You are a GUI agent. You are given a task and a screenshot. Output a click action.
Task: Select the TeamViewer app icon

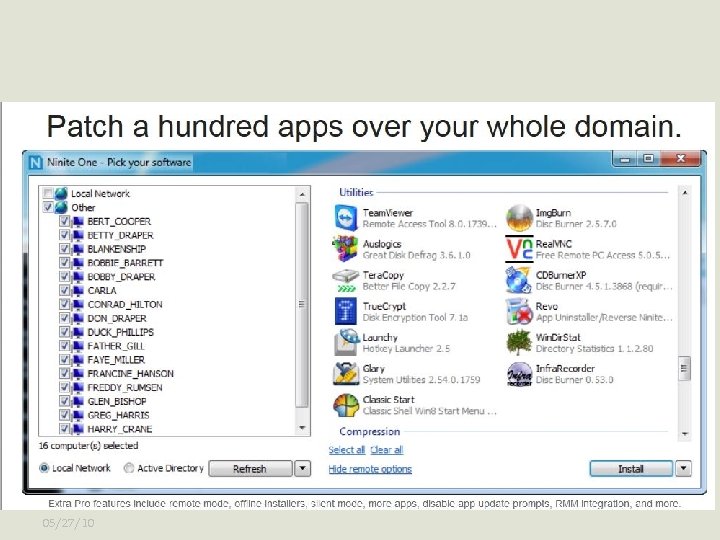(346, 218)
